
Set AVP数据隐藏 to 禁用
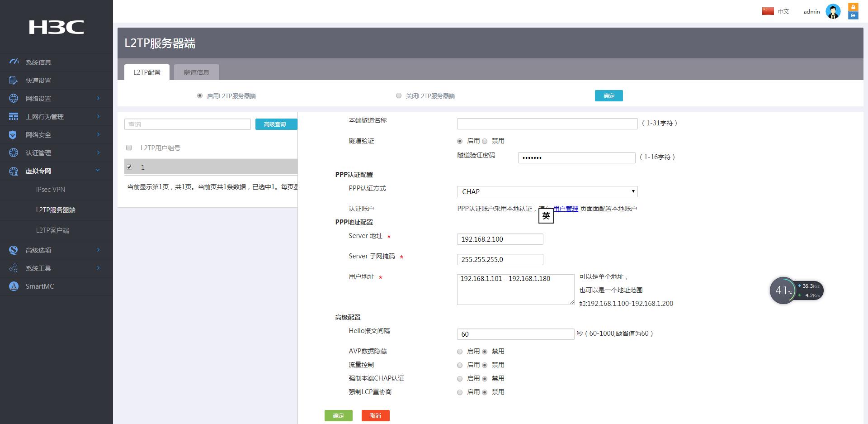(485, 352)
